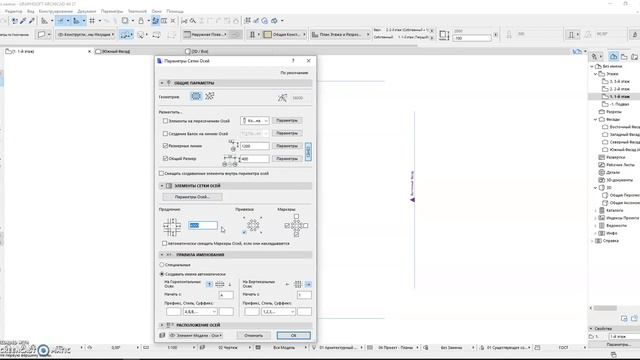Image resolution: width=640 pixels, height=360 pixels.
Task: Click Каталоги icon in navigator
Action: [x=602, y=210]
